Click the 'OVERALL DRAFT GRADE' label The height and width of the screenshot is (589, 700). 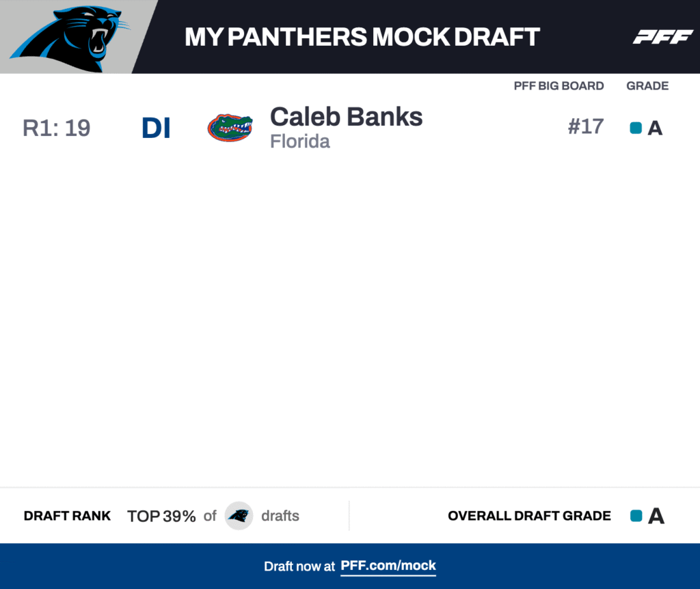click(529, 516)
